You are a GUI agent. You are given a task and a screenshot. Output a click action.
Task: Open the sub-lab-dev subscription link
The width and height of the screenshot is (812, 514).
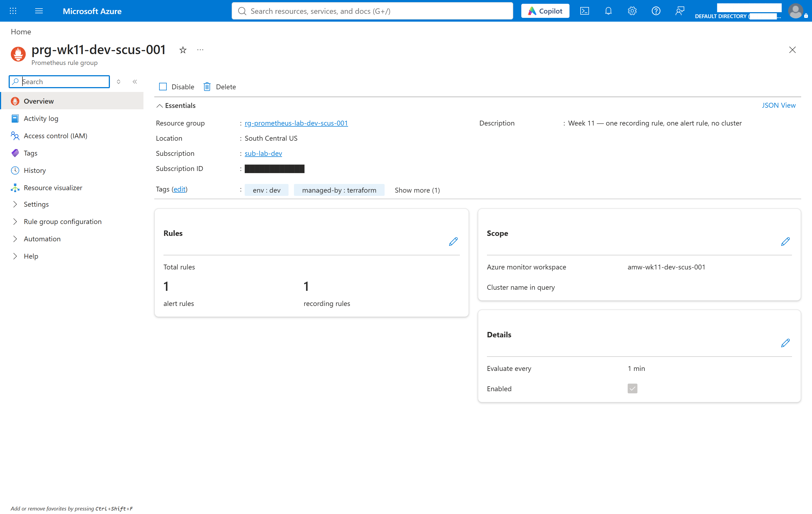(x=263, y=153)
